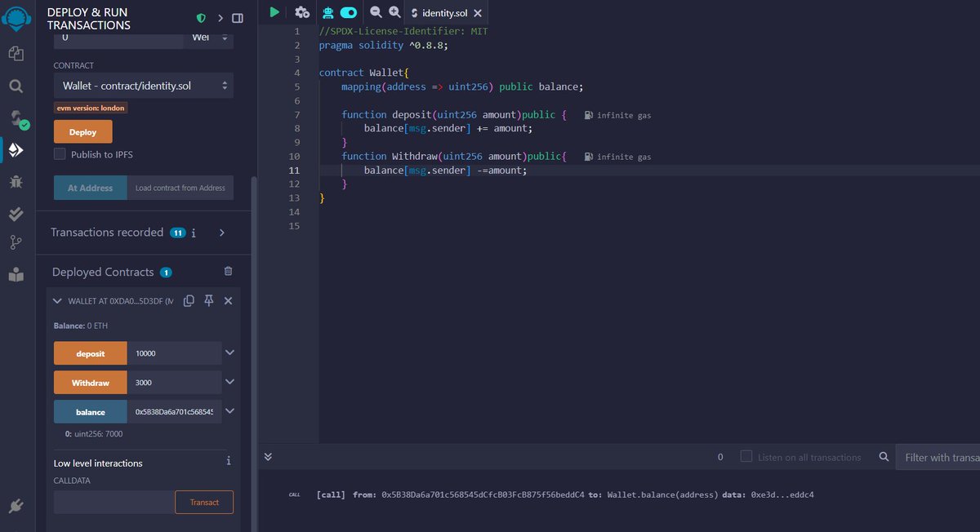
Task: Click the Load contract from Address field
Action: pyautogui.click(x=180, y=188)
